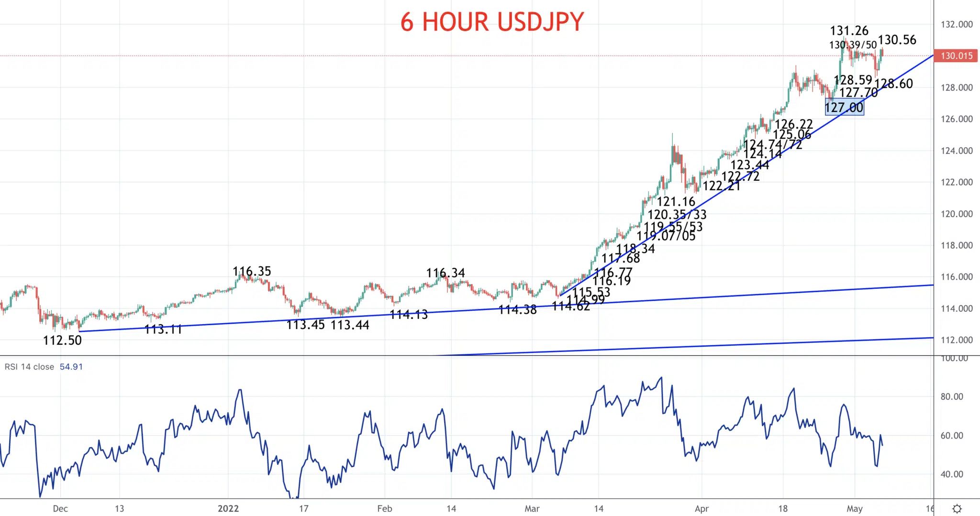Select the 131.26 high annotation
Image resolution: width=980 pixels, height=516 pixels.
(x=849, y=31)
